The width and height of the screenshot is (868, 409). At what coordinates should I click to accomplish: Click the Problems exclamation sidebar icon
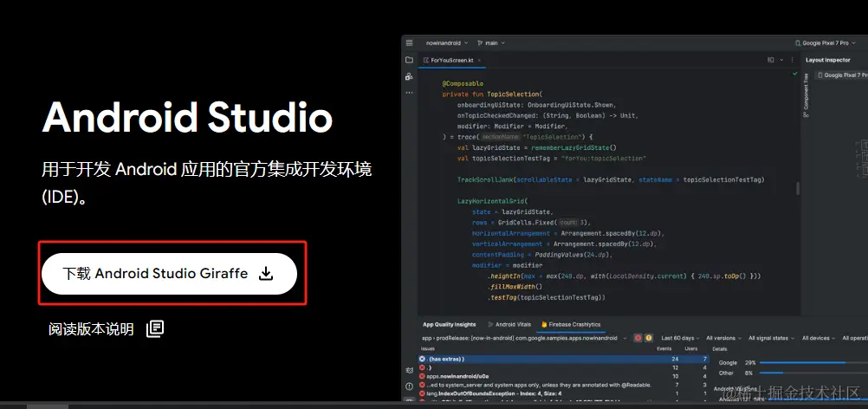click(x=409, y=386)
